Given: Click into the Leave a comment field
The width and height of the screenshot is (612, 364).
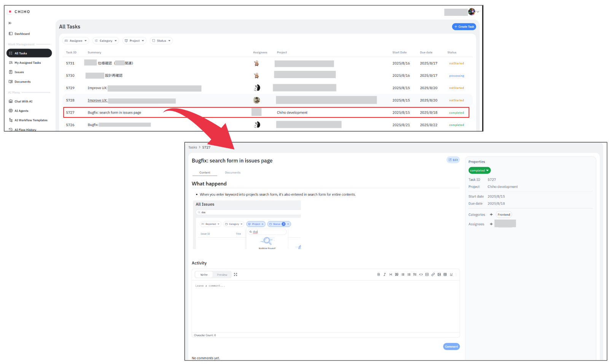Looking at the screenshot, I should point(325,304).
